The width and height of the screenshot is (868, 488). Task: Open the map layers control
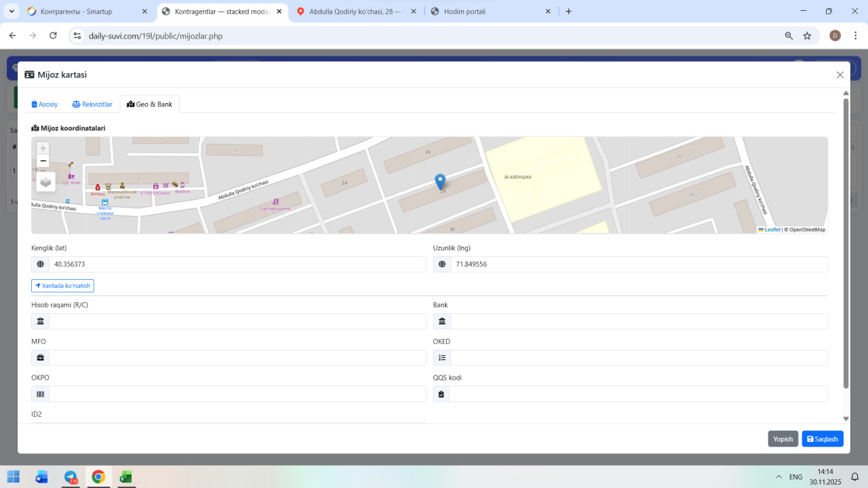tap(45, 182)
